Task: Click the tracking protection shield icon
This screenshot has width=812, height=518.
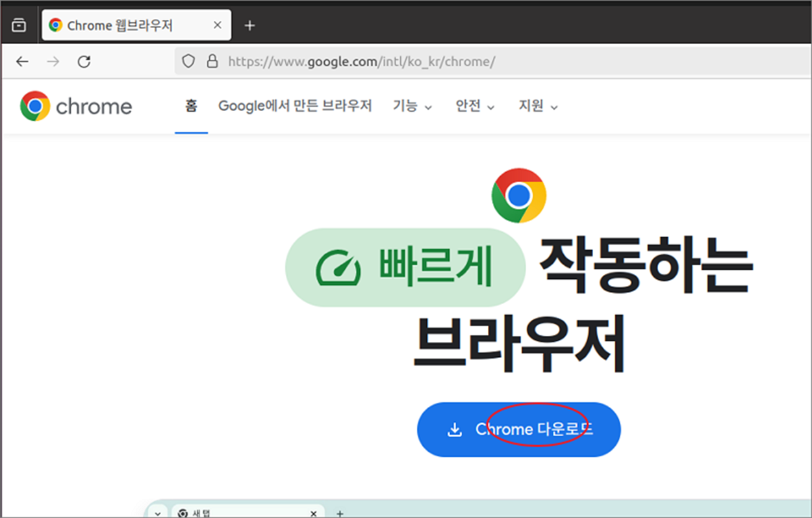Action: point(188,62)
